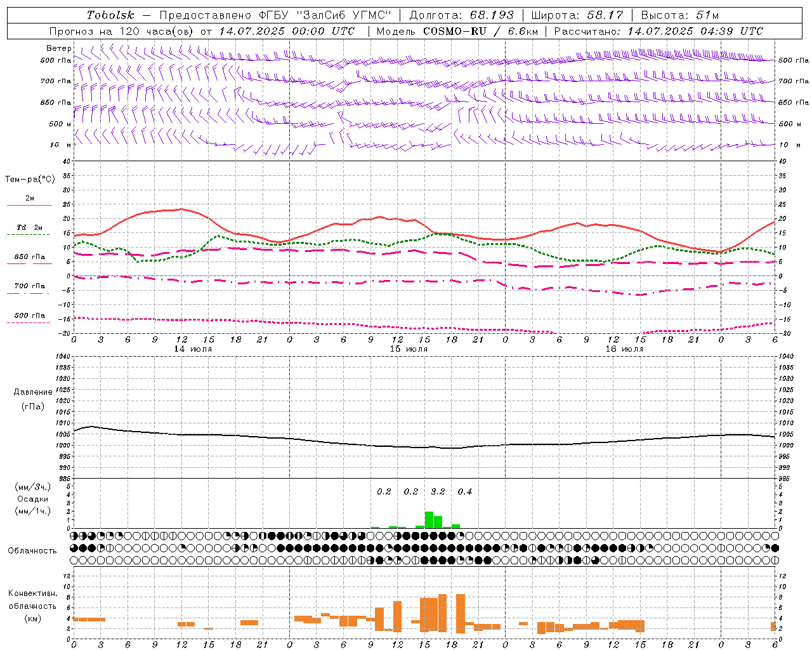The height and width of the screenshot is (650, 812).
Task: Click the Долгота: 68.193 value
Action: [461, 15]
